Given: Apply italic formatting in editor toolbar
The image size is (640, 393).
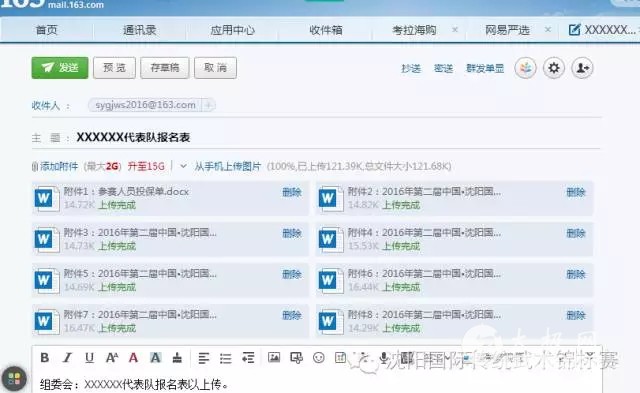Looking at the screenshot, I should [x=67, y=358].
